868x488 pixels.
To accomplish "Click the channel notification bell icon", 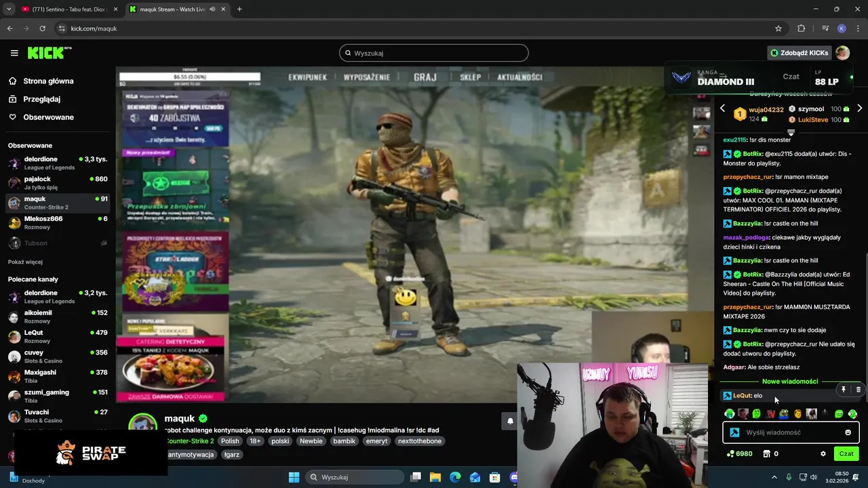I will [x=510, y=421].
